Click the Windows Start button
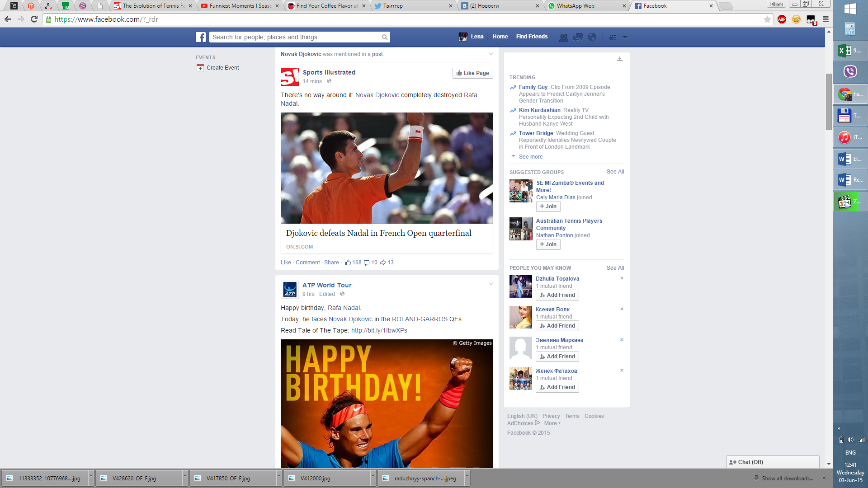Screen dimensions: 868x488 [850, 9]
